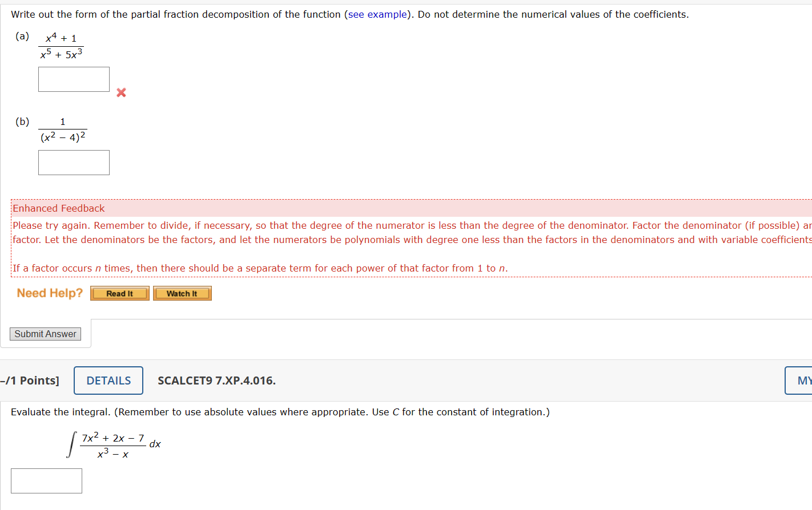Click answer box for part (a)

pyautogui.click(x=74, y=79)
